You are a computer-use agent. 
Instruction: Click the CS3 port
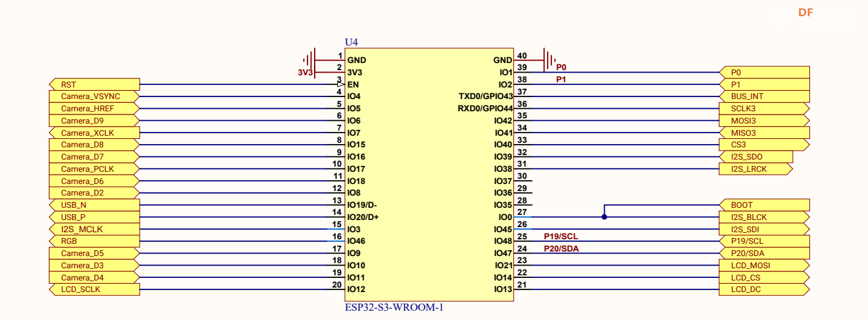[764, 145]
